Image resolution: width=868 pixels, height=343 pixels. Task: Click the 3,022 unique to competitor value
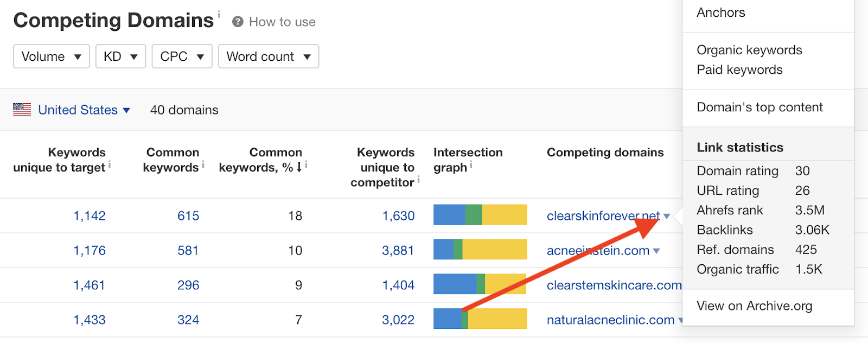click(x=398, y=320)
